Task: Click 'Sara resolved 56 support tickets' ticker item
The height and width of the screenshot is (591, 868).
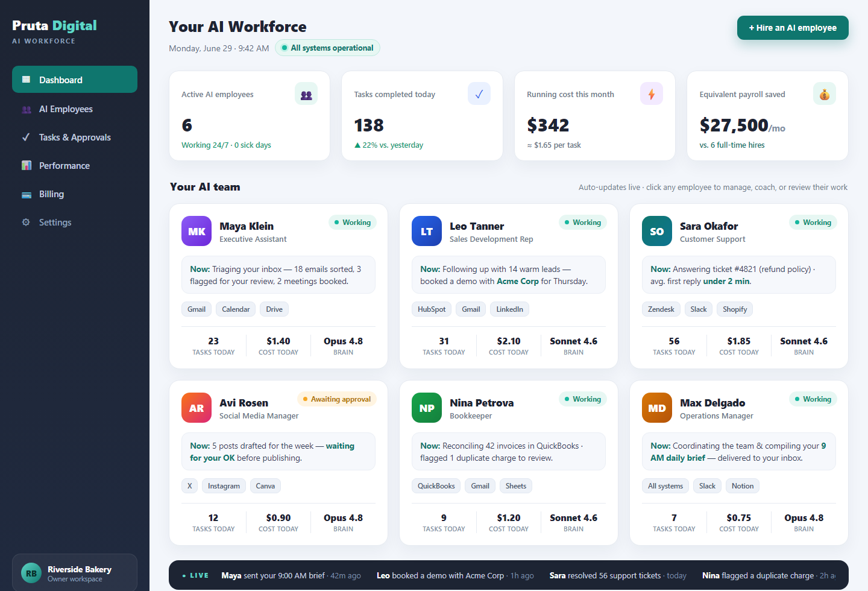Action: pos(618,576)
